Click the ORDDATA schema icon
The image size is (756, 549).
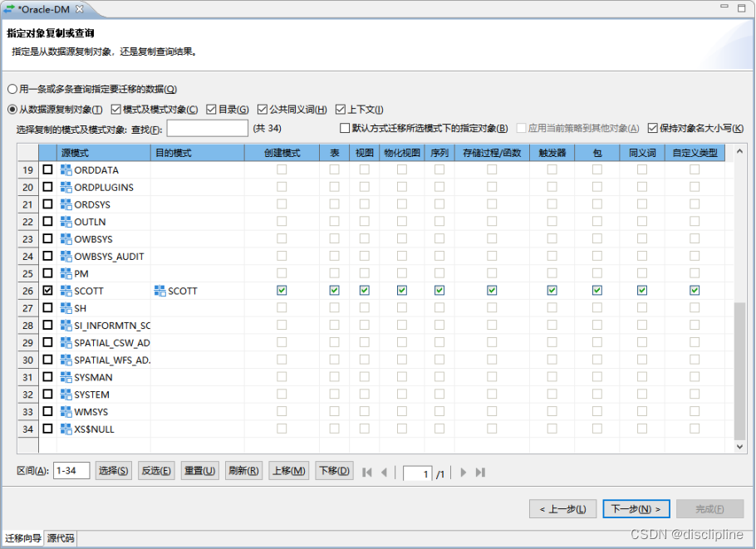coord(66,169)
